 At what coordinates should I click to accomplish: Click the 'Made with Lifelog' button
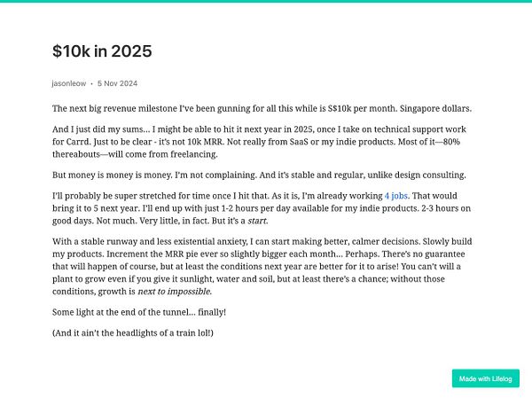click(x=486, y=378)
